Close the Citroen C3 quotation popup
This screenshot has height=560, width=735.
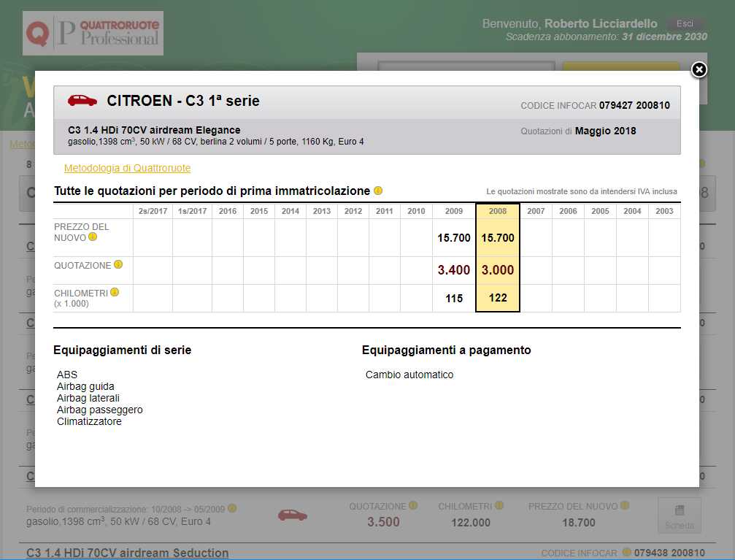699,70
